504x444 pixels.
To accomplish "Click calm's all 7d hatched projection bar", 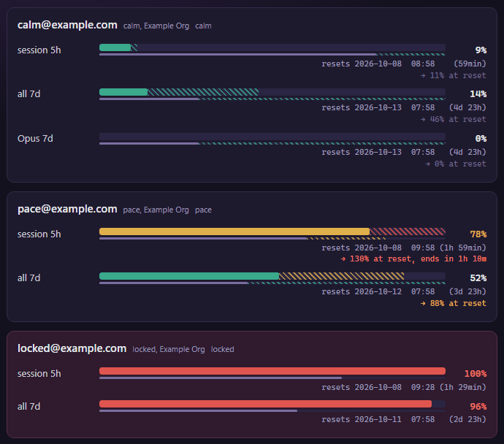I will (203, 92).
